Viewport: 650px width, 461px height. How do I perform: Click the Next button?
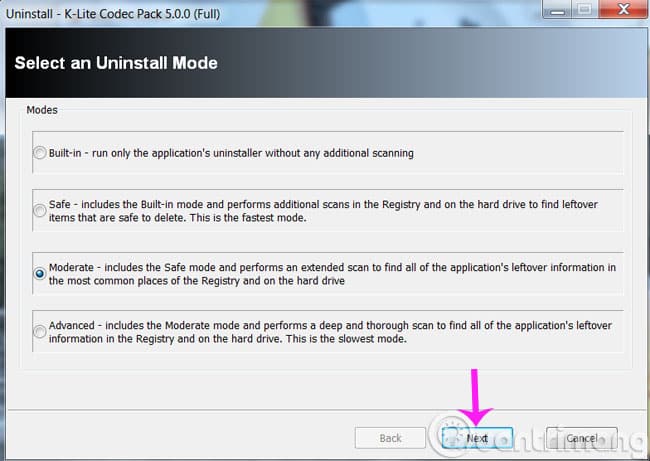pos(477,438)
